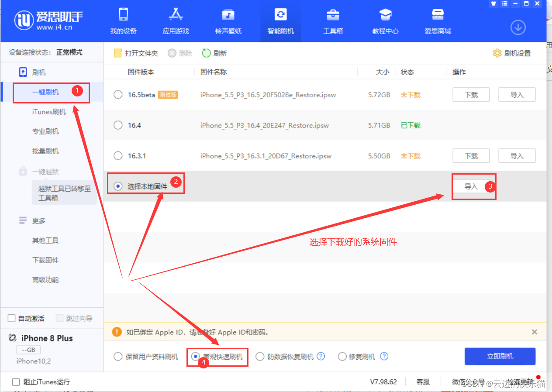The image size is (552, 392).
Task: Choose 修复刷机 option
Action: pos(342,357)
